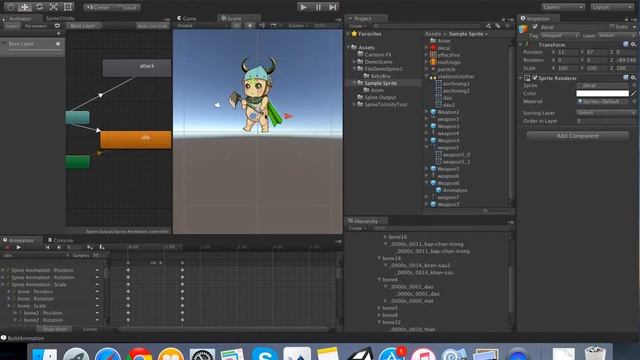Toggle decal object active checkbox

tap(535, 27)
